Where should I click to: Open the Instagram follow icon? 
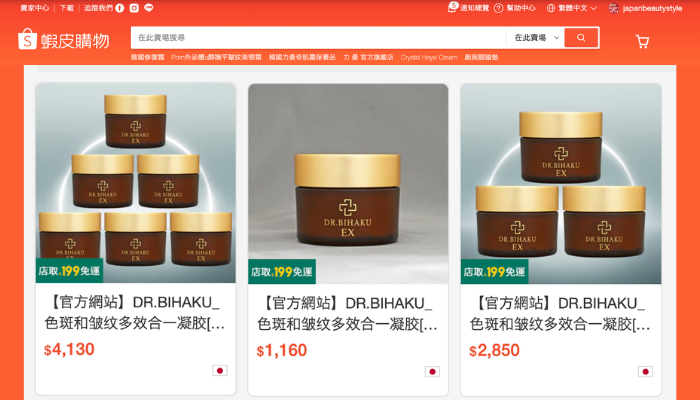click(134, 8)
